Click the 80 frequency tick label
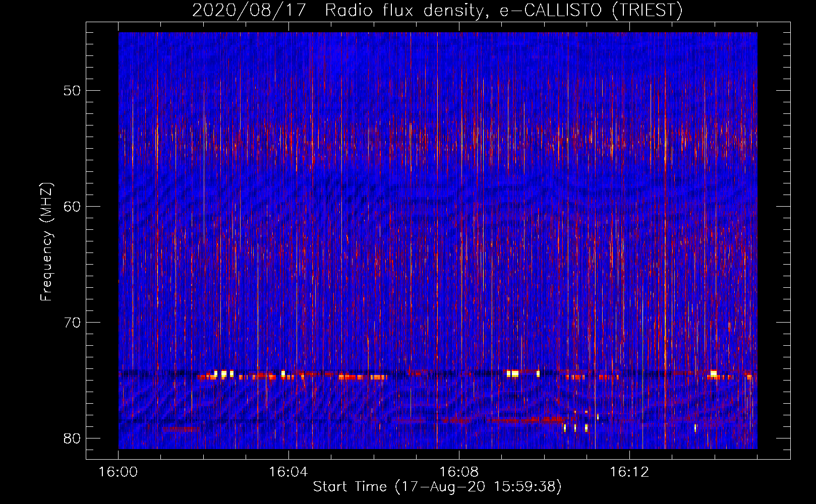The image size is (816, 504). (73, 438)
